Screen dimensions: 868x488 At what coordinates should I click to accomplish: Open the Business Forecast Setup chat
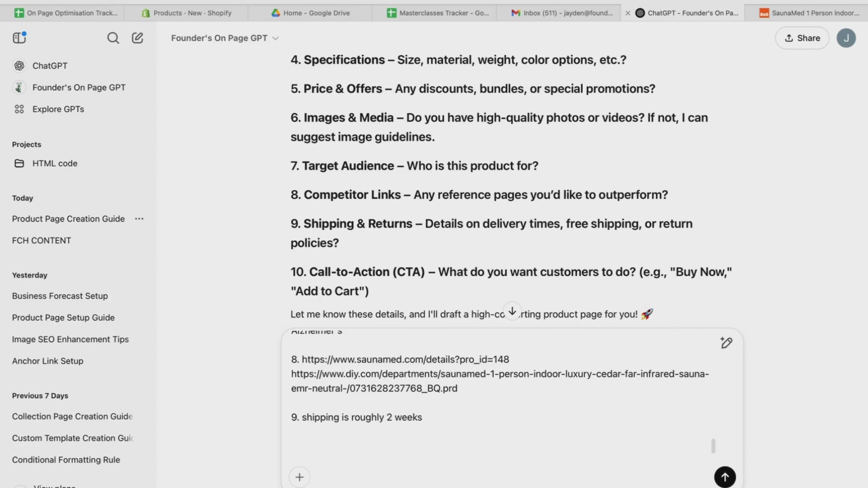point(60,296)
